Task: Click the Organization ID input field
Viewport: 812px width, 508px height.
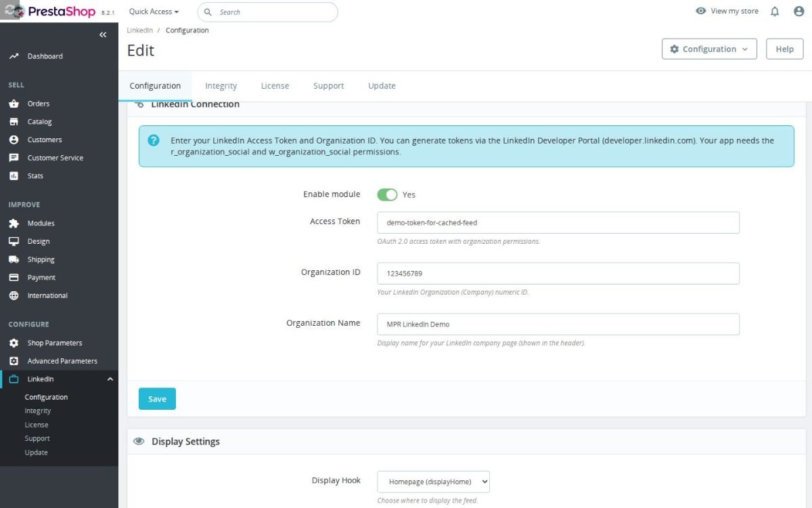Action: tap(558, 274)
